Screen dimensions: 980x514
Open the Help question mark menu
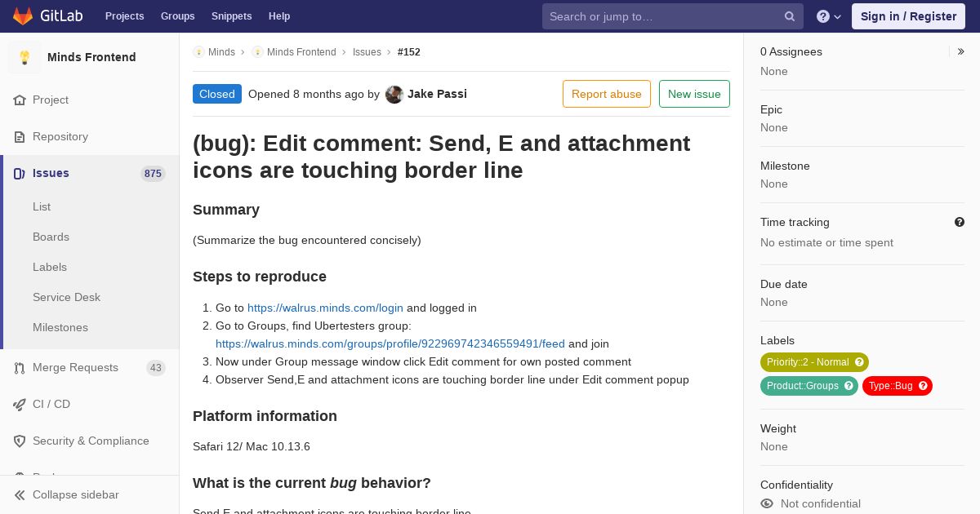point(829,16)
